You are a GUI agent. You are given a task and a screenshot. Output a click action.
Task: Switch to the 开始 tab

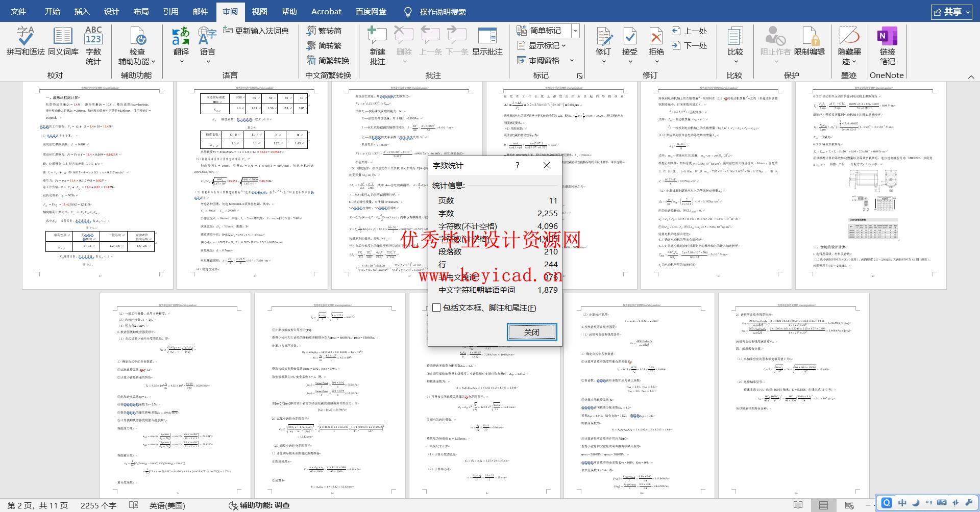click(52, 11)
